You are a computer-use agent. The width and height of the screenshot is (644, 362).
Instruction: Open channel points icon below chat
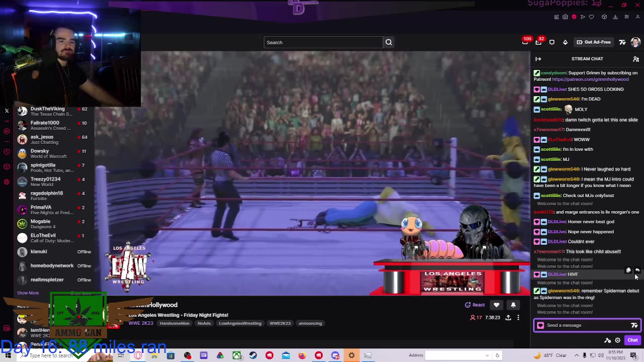click(x=608, y=340)
